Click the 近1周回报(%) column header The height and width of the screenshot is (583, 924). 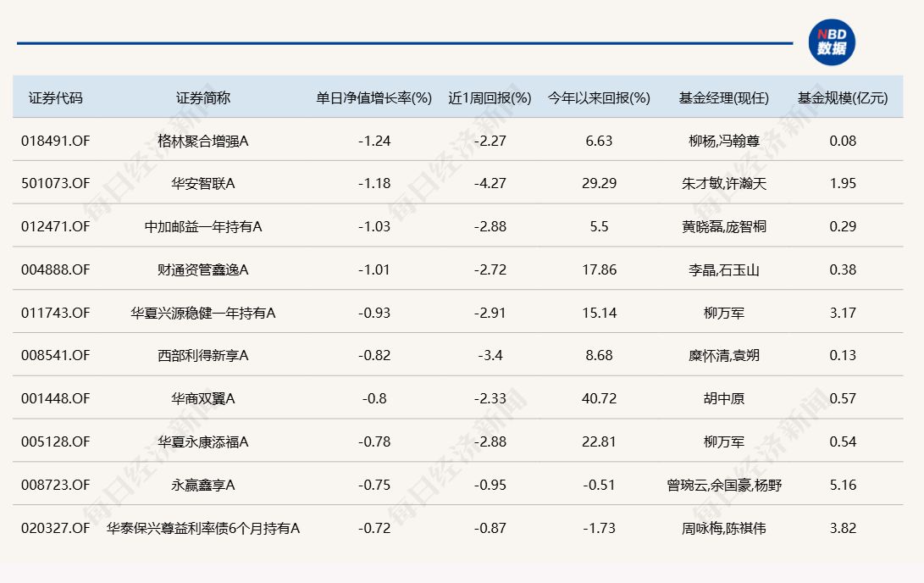pos(490,97)
